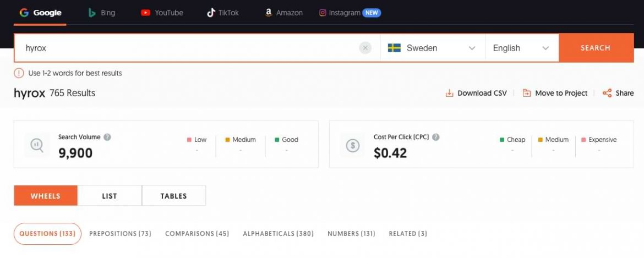This screenshot has width=644, height=258.
Task: Click the CPC dollar coin icon
Action: click(x=353, y=145)
